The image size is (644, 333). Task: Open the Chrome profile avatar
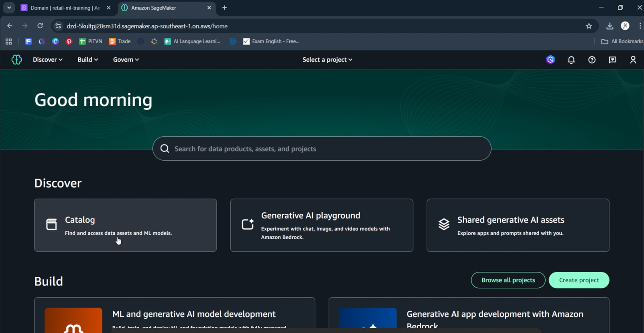pos(625,26)
